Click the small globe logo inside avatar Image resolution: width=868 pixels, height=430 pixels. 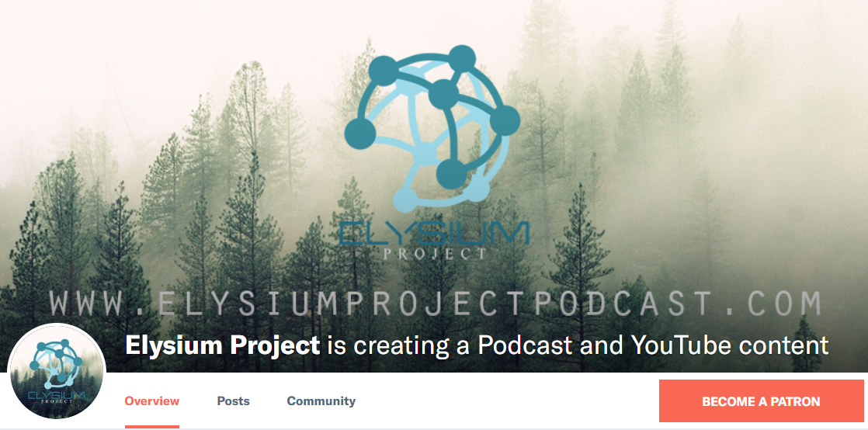55,363
